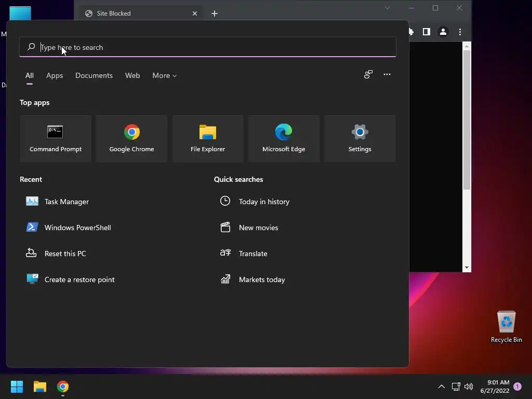Image resolution: width=532 pixels, height=399 pixels.
Task: Open volume control in system tray
Action: coord(469,387)
